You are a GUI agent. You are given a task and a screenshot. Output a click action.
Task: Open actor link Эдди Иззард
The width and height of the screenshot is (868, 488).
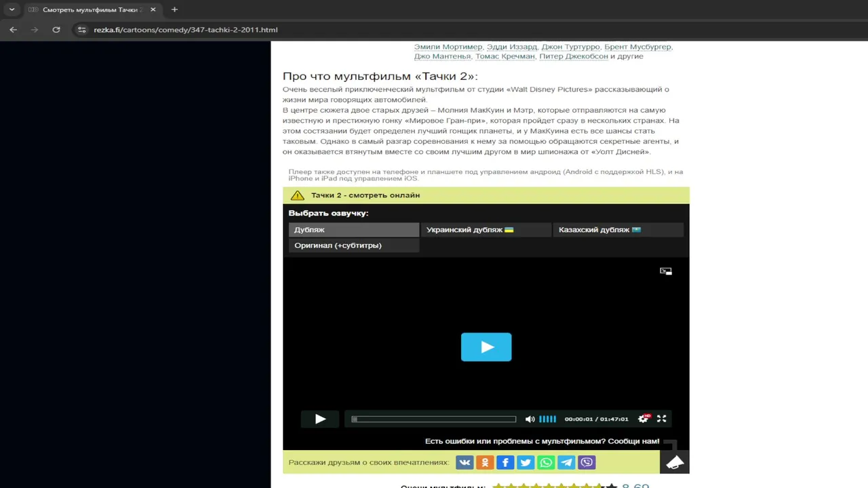point(512,47)
